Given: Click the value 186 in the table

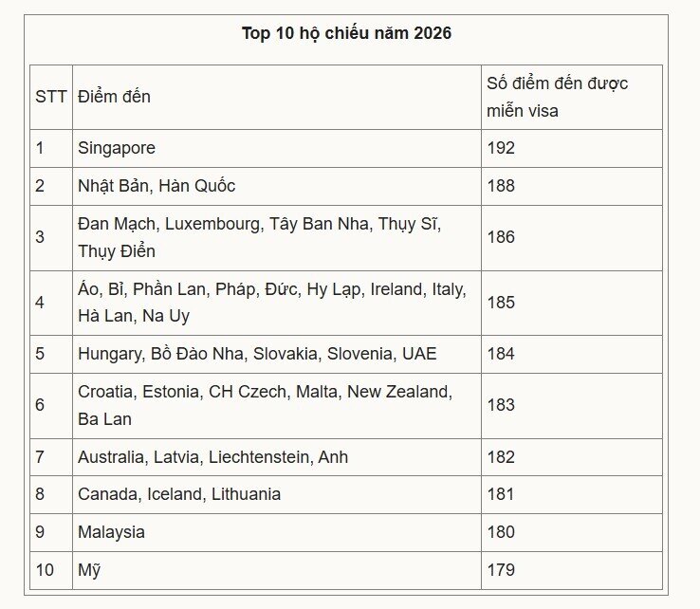Looking at the screenshot, I should (501, 237).
